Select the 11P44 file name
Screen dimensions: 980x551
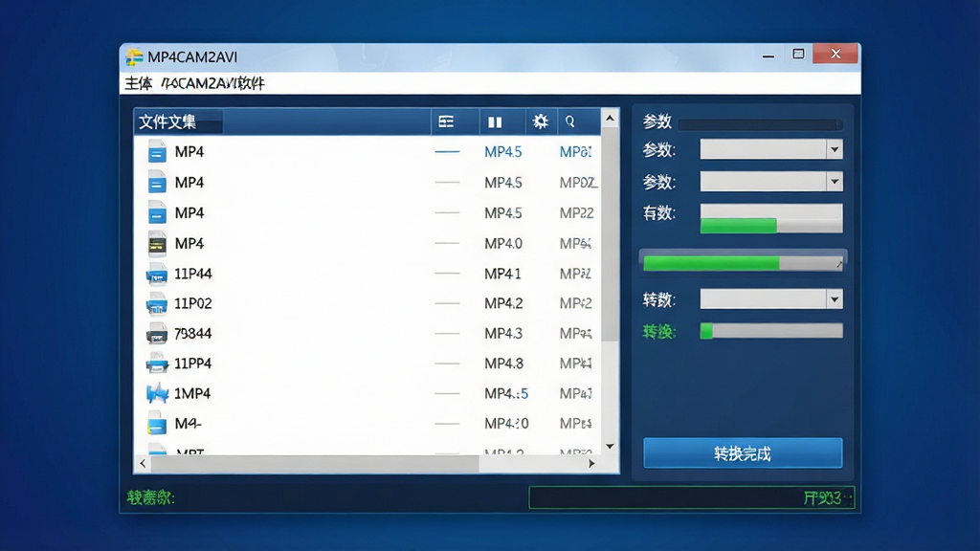[193, 274]
